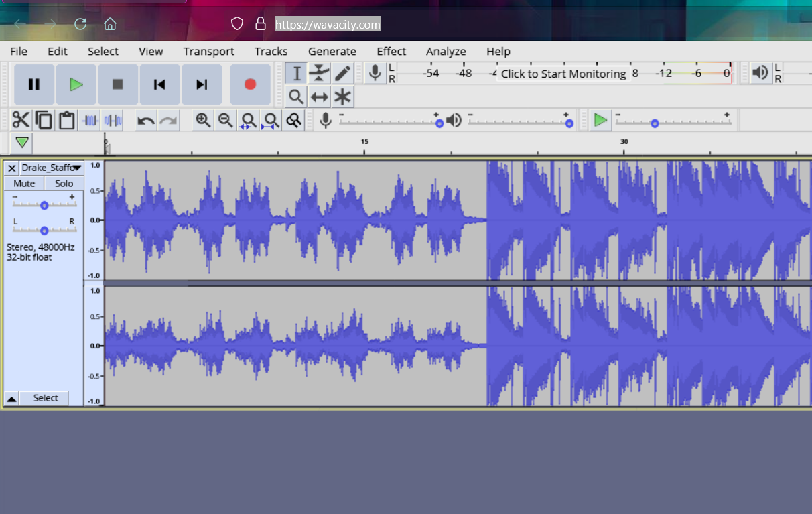
Task: Start recording with the red Record button
Action: click(250, 84)
